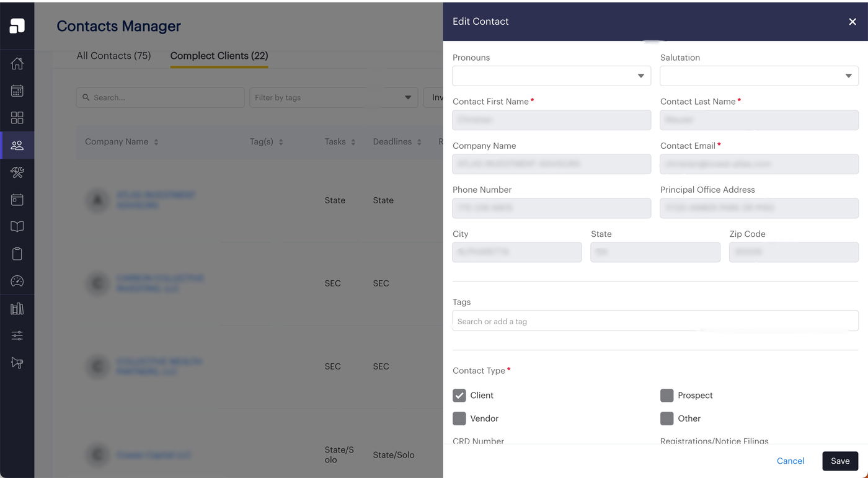Open the wrench and hammer tools icon

pyautogui.click(x=17, y=172)
